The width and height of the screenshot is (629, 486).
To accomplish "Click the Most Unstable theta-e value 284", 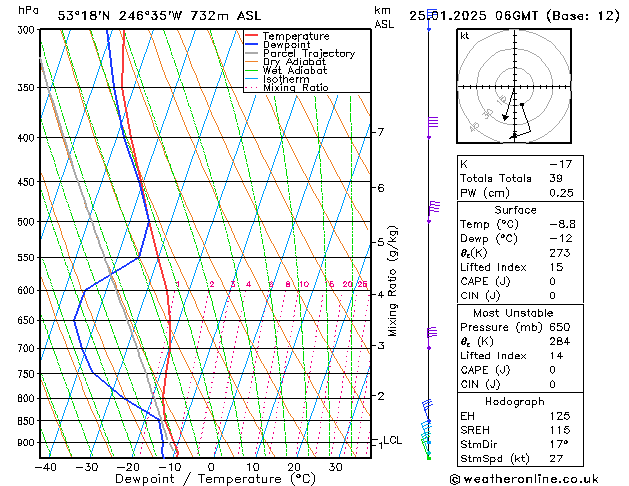I will (560, 341).
